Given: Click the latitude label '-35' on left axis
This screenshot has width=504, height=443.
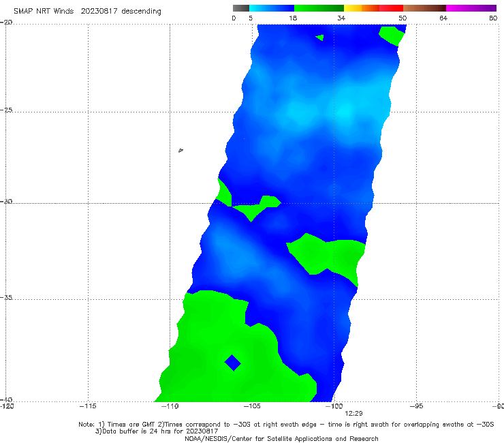Looking at the screenshot, I should [x=6, y=297].
